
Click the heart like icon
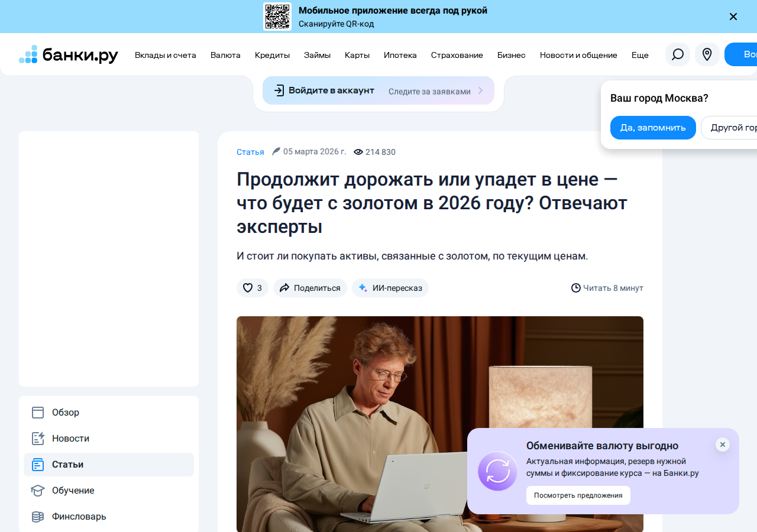[248, 288]
